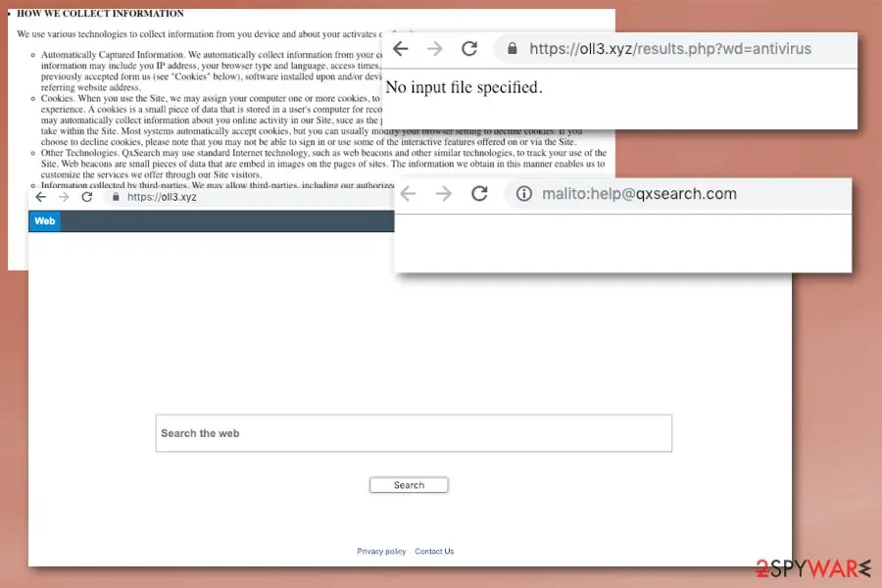Open site info icon beside malito:help@qxsearch.com
Image resolution: width=882 pixels, height=588 pixels.
pos(523,194)
